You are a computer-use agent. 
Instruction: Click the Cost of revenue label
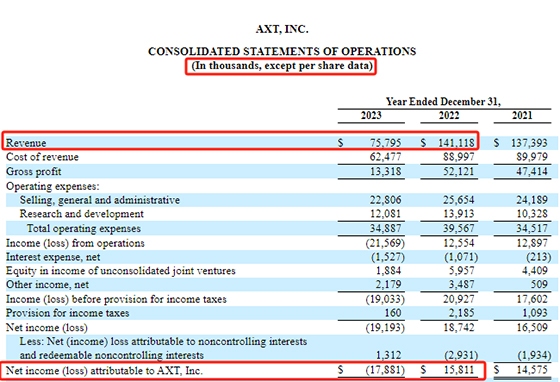[42, 157]
